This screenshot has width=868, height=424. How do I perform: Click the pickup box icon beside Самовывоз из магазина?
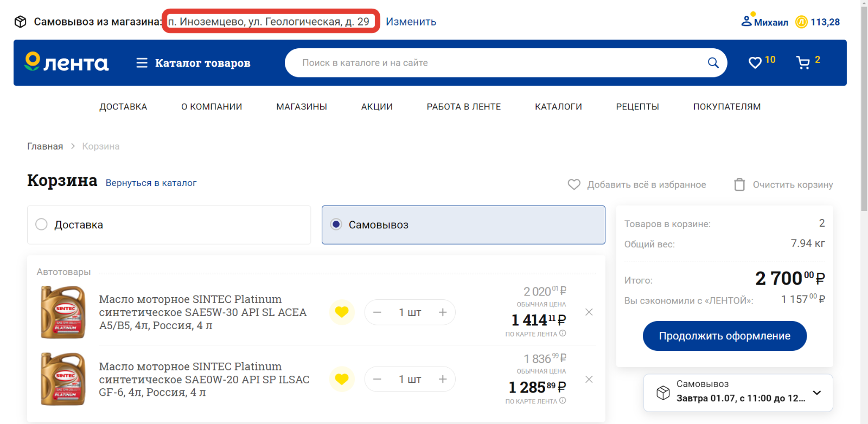tap(20, 22)
